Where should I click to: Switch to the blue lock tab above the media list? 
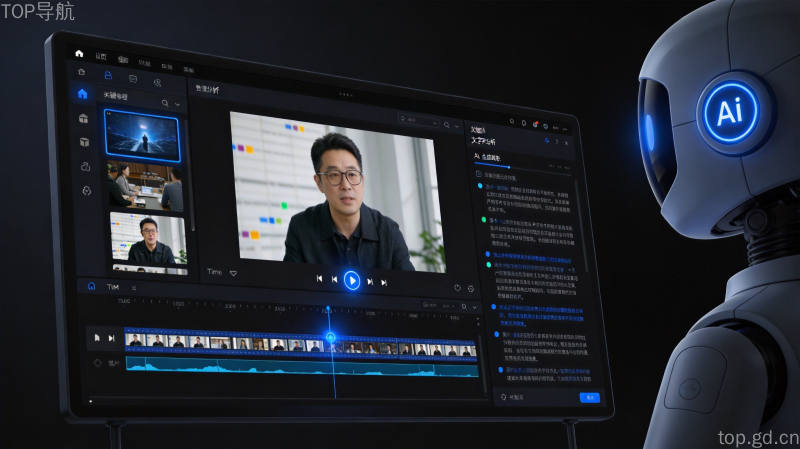[108, 76]
